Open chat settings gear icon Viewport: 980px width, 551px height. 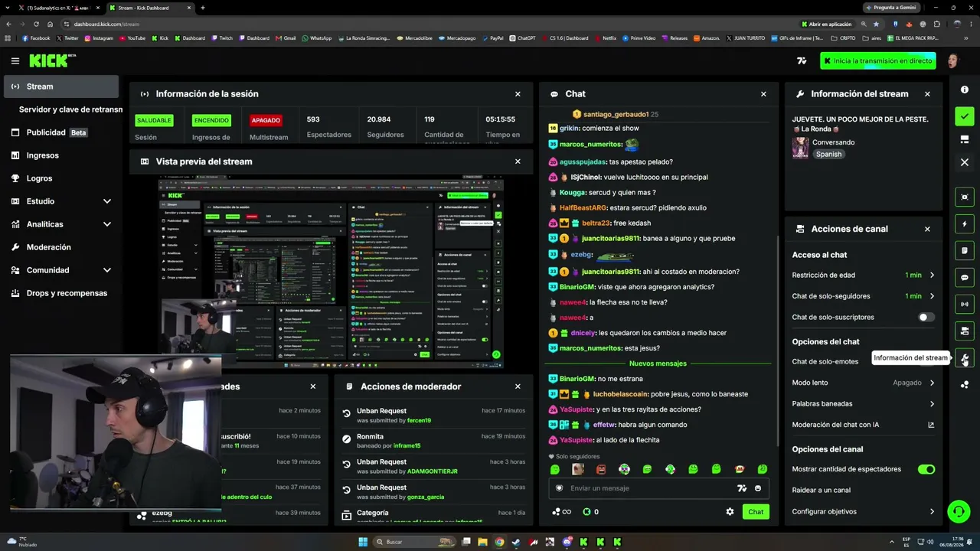[x=730, y=512]
